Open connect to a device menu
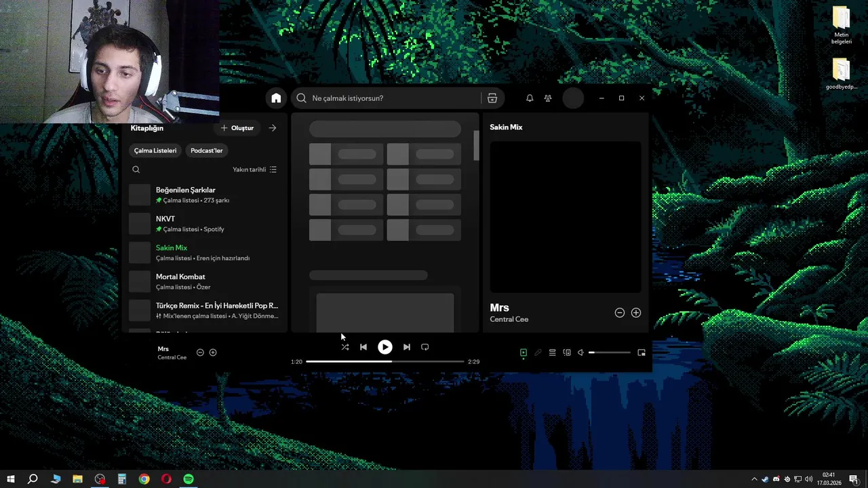Screen dimensions: 868x488 pos(567,352)
